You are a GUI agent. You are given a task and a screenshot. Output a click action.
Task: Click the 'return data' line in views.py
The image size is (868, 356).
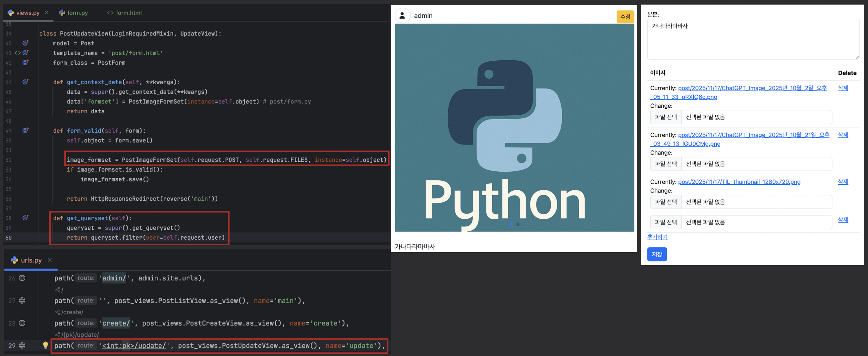(85, 111)
